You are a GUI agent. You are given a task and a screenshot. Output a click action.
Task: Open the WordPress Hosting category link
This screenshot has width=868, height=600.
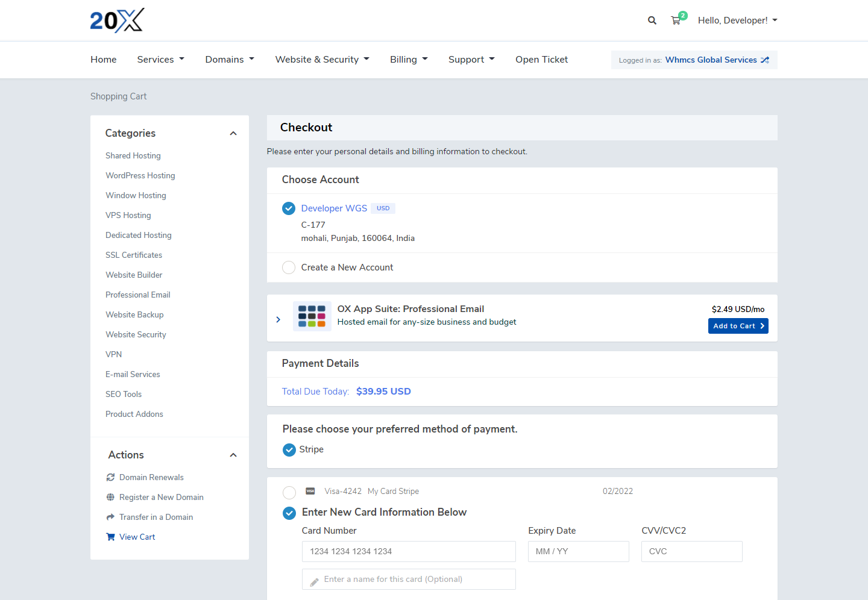[140, 175]
